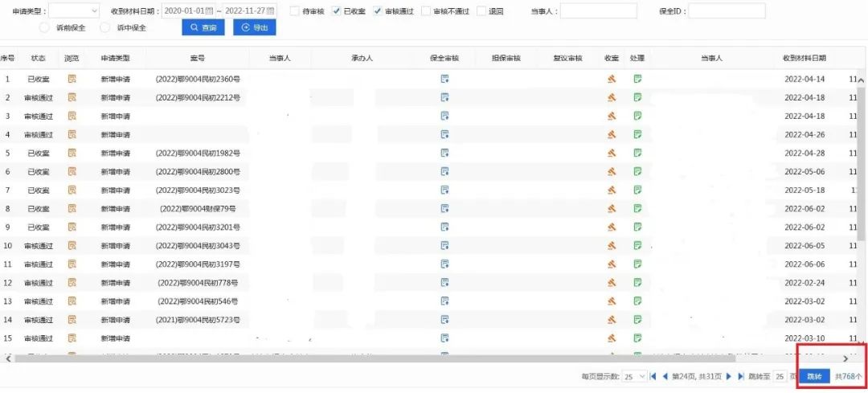Viewport: 868px width, 393px height.
Task: Click the green 处理 icon in row 8
Action: click(637, 208)
